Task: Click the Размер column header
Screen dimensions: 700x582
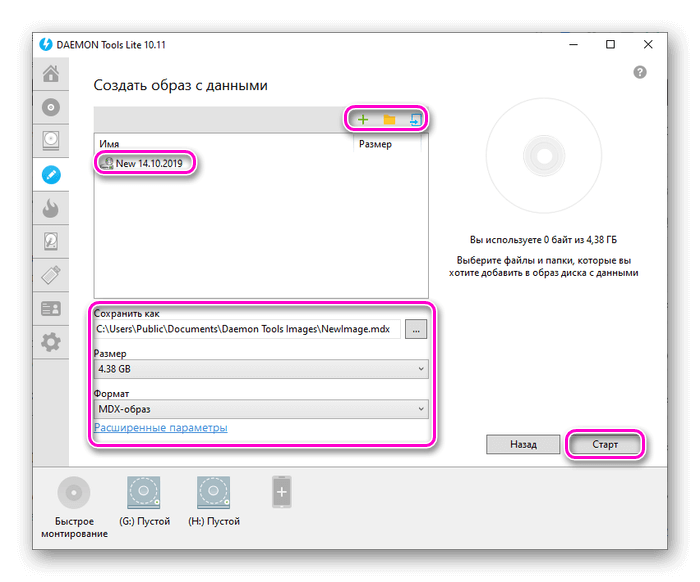Action: (x=375, y=144)
